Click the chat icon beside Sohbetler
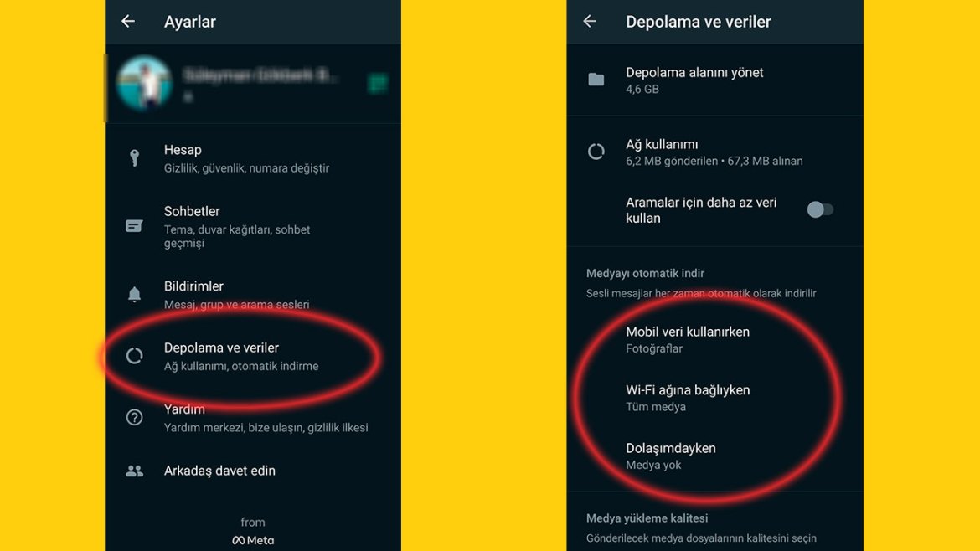Image resolution: width=980 pixels, height=551 pixels. pos(134,225)
